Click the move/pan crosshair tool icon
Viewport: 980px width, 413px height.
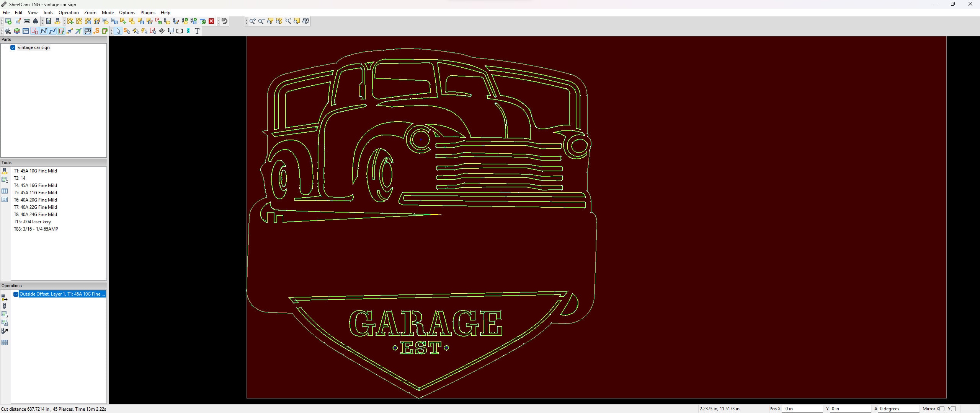point(162,31)
